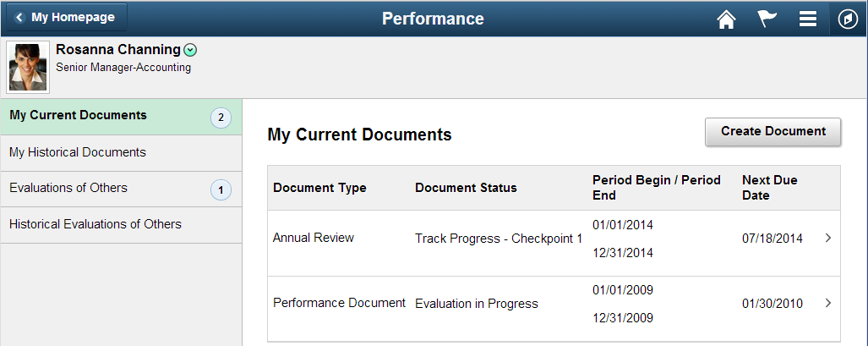Switch to My Historical Documents
The image size is (868, 346).
121,153
